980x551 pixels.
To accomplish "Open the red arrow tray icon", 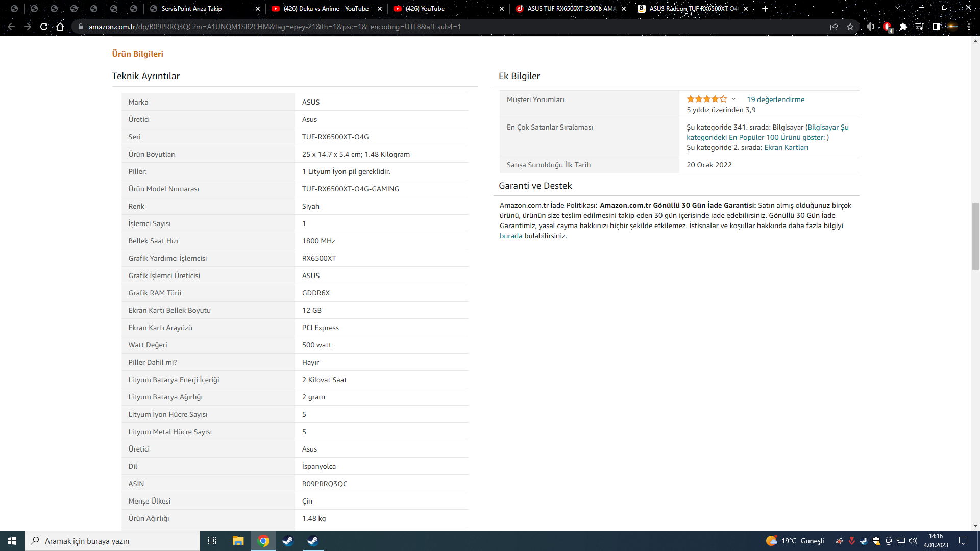I will coord(851,541).
